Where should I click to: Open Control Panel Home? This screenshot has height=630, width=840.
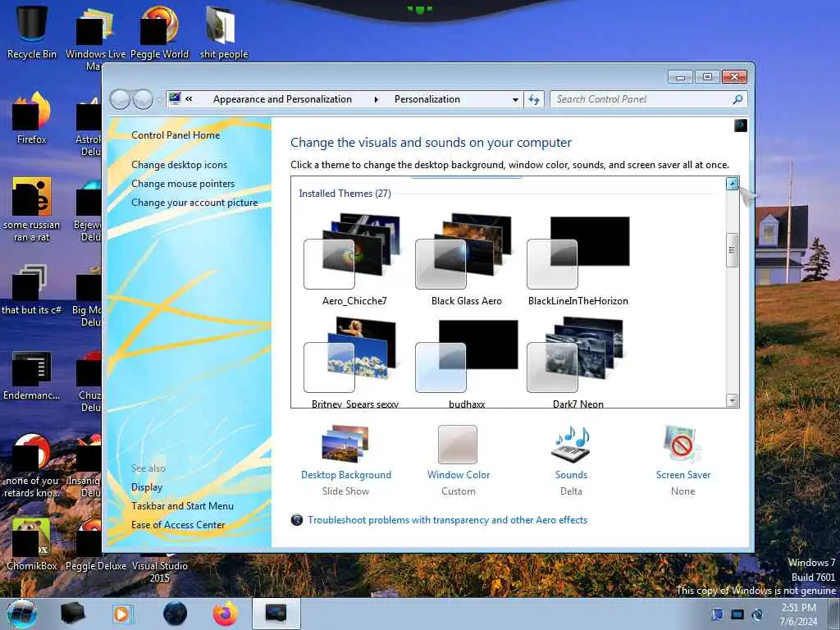(x=176, y=135)
